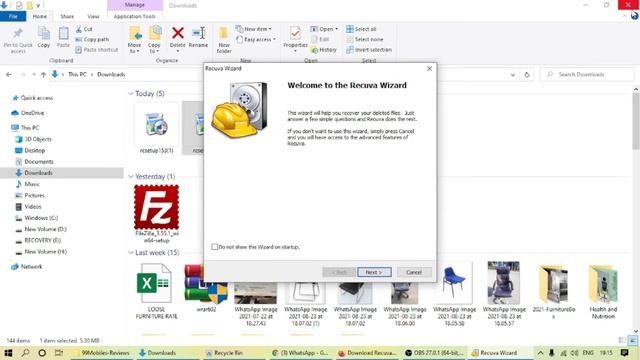Click the Search Downloads box
The width and height of the screenshot is (640, 360).
(x=587, y=75)
